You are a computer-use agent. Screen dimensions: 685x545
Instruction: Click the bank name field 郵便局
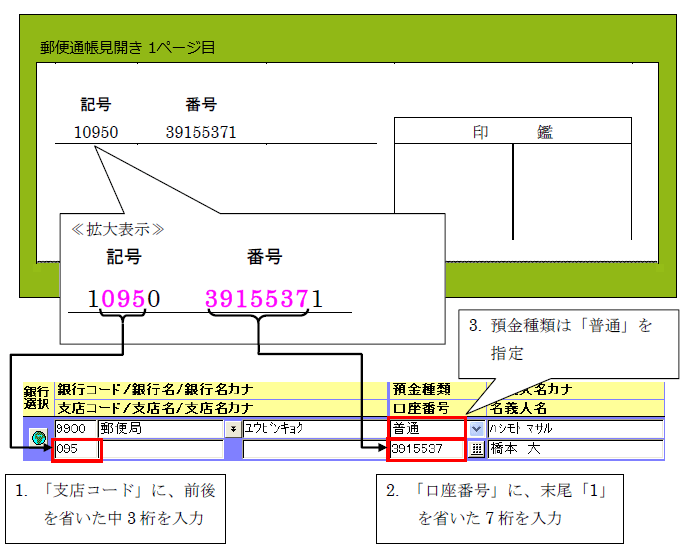point(160,428)
